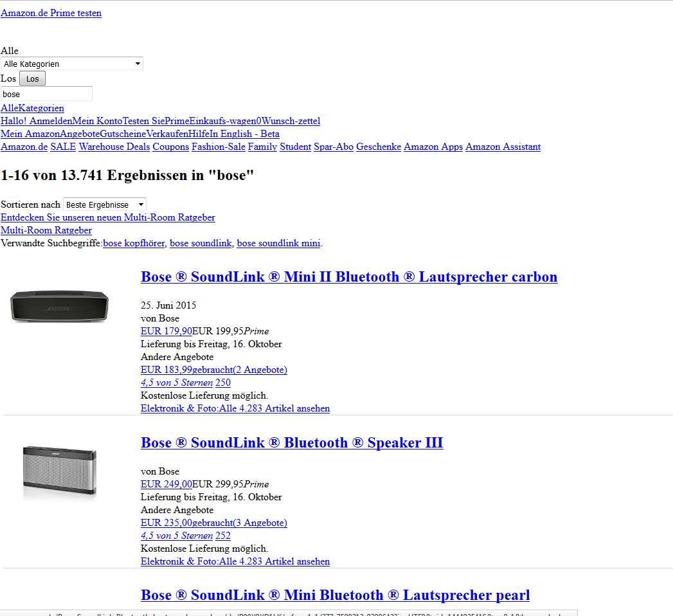673x616 pixels.
Task: Search related term bose soundlink mini
Action: pyautogui.click(x=278, y=243)
